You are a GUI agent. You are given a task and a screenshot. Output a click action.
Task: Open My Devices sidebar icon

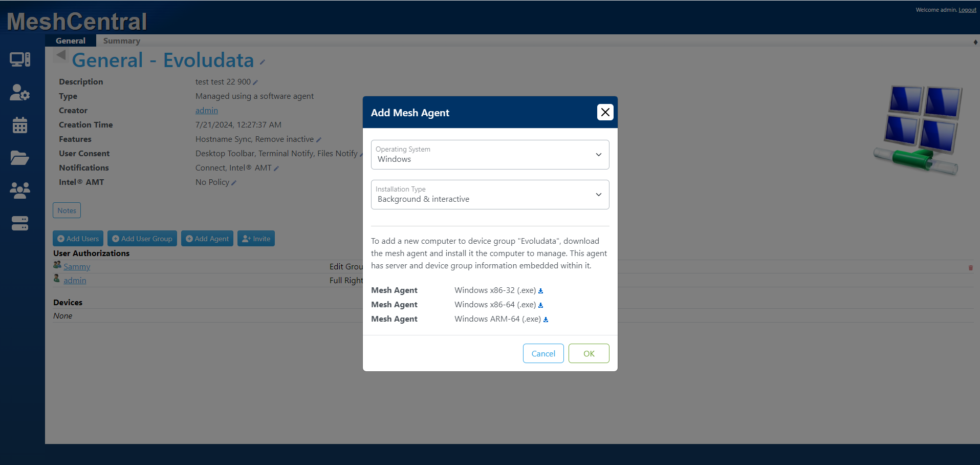(x=20, y=60)
